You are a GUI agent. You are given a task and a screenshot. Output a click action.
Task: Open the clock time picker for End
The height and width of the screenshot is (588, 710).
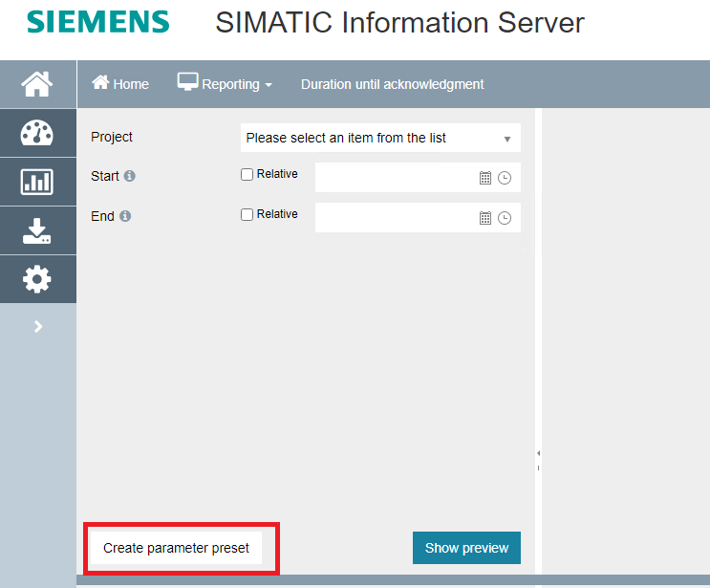point(505,218)
